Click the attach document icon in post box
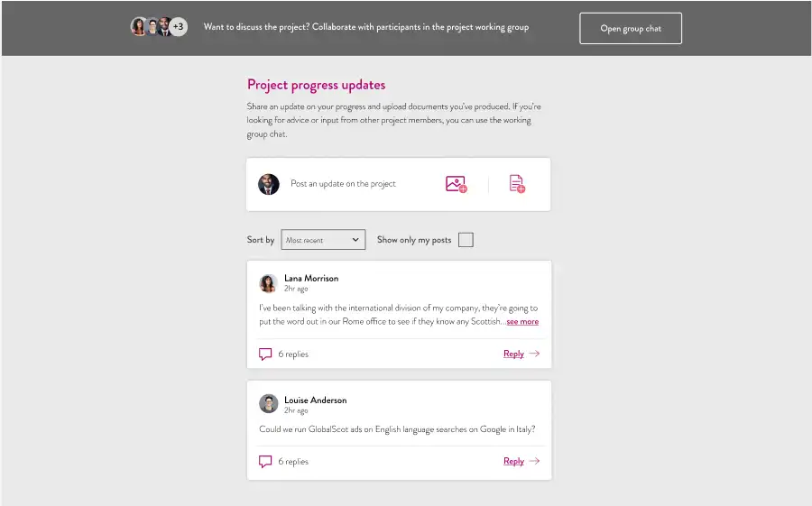Viewport: 812px width, 506px height. pyautogui.click(x=517, y=184)
